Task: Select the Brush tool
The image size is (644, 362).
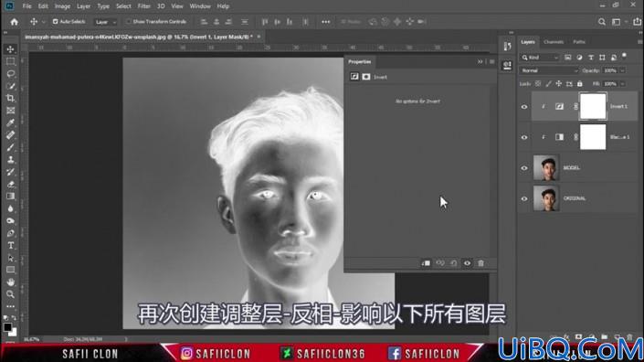Action: tap(11, 147)
